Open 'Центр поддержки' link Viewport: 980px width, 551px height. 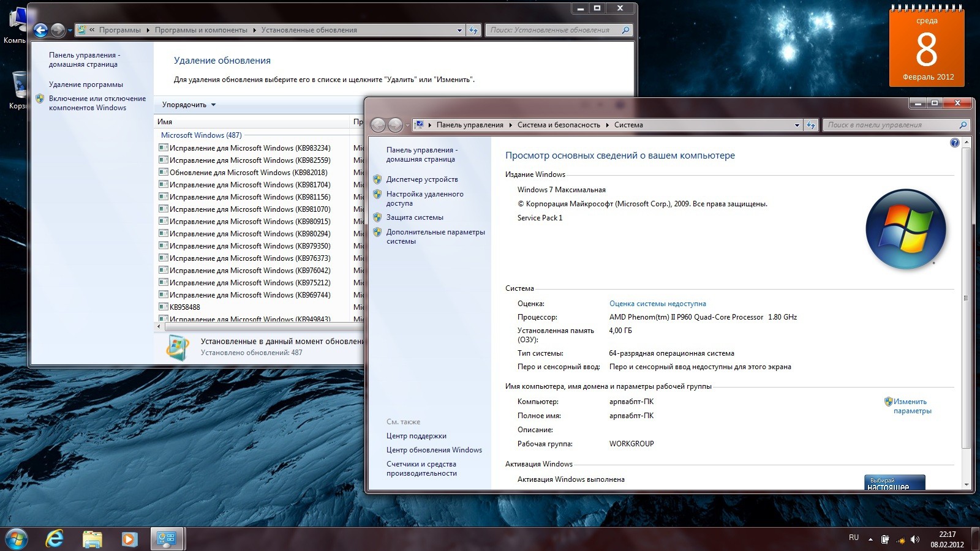[416, 436]
